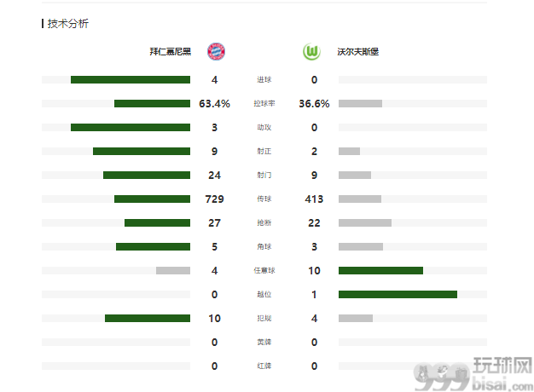Screen dimensions: 534x392
Task: Click the 技术分析 section heading
Action: coord(67,24)
